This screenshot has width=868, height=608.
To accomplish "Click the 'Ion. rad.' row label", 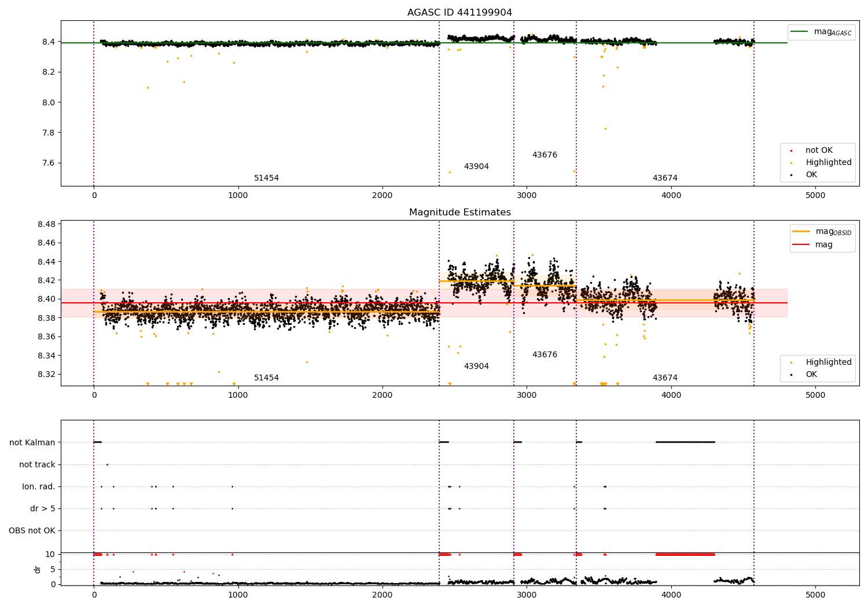I will point(39,486).
